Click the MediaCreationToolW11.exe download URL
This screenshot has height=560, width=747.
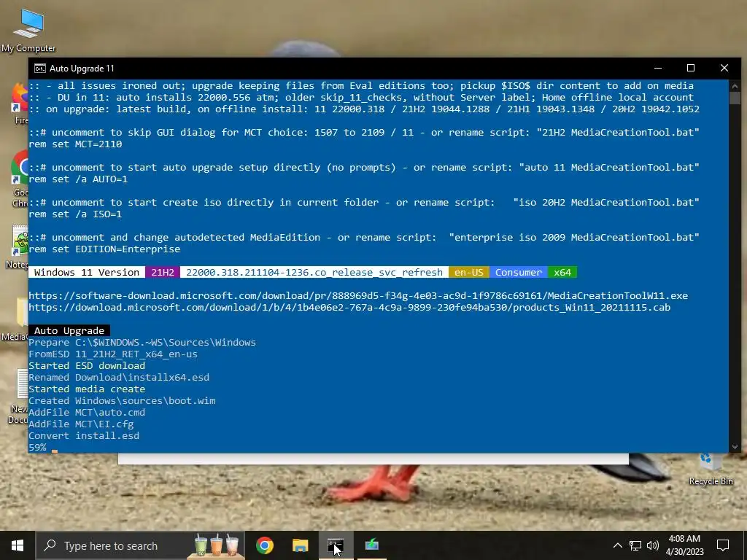point(358,296)
